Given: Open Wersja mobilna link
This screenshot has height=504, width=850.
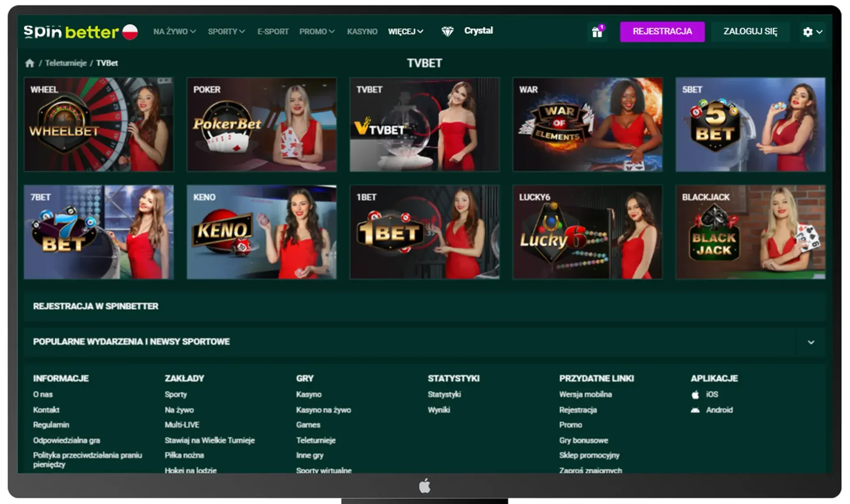Looking at the screenshot, I should (585, 394).
